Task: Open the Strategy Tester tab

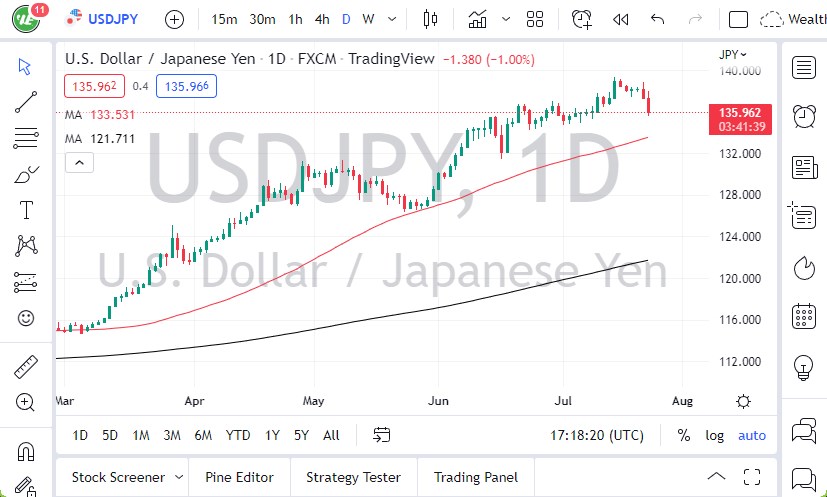Action: (x=353, y=477)
